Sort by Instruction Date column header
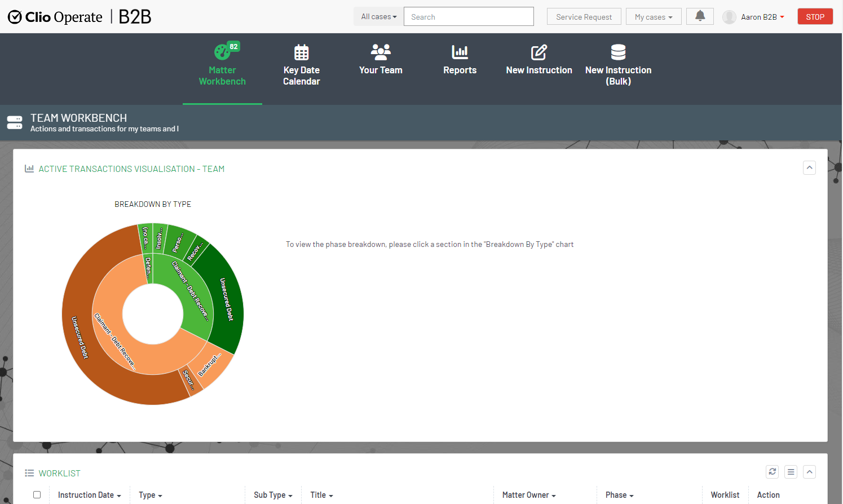 [89, 495]
